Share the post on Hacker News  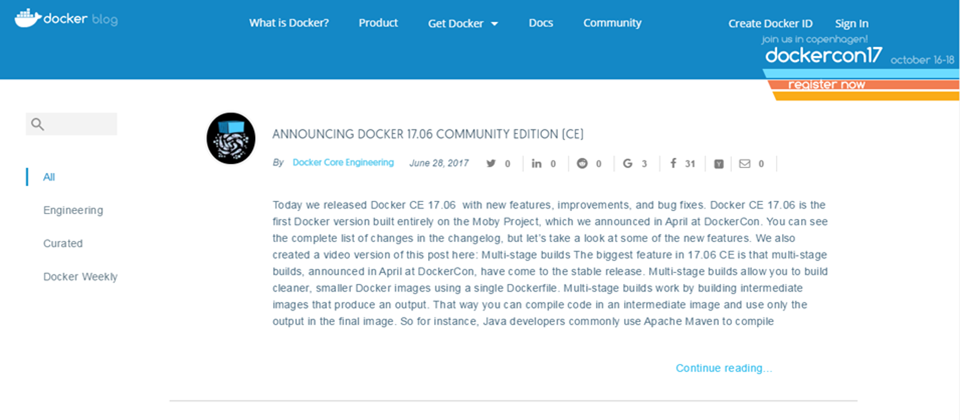pos(719,164)
